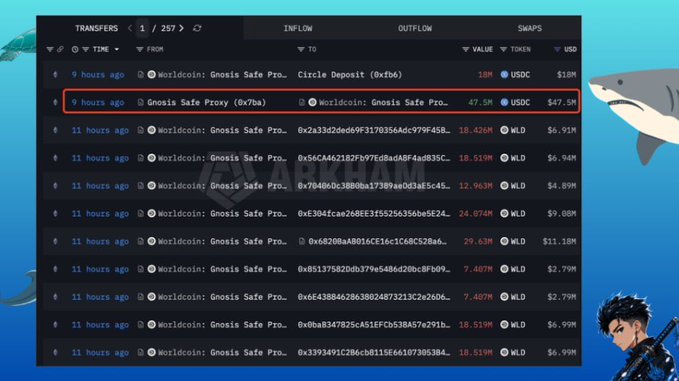Click Worldcoin logo in TO column of 47.5M row
Image resolution: width=679 pixels, height=381 pixels.
pyautogui.click(x=312, y=102)
